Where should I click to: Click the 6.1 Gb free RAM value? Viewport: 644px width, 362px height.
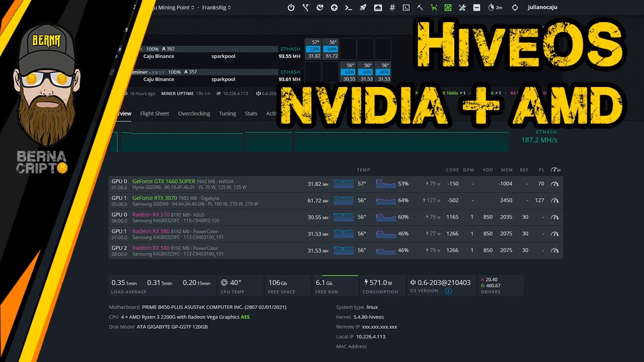(x=324, y=283)
